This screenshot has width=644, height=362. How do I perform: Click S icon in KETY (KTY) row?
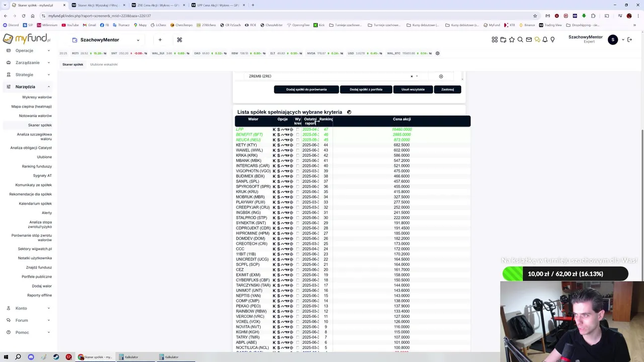pyautogui.click(x=278, y=145)
